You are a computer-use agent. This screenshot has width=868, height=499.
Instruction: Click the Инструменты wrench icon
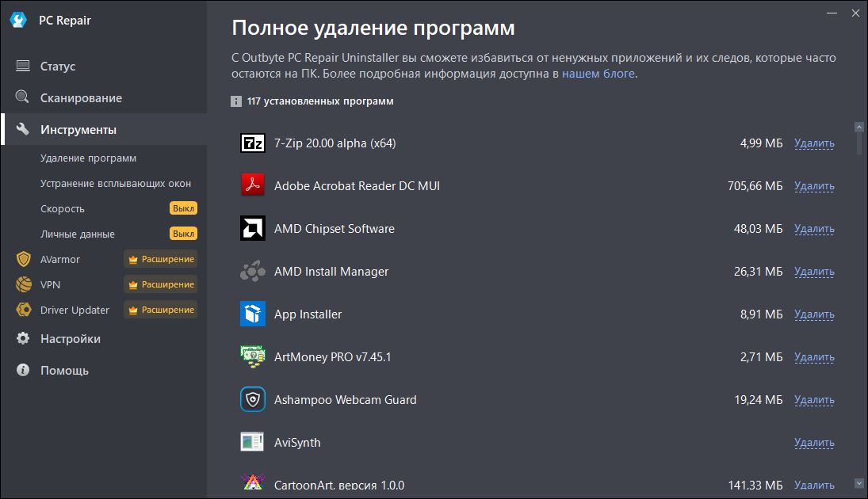pyautogui.click(x=23, y=129)
